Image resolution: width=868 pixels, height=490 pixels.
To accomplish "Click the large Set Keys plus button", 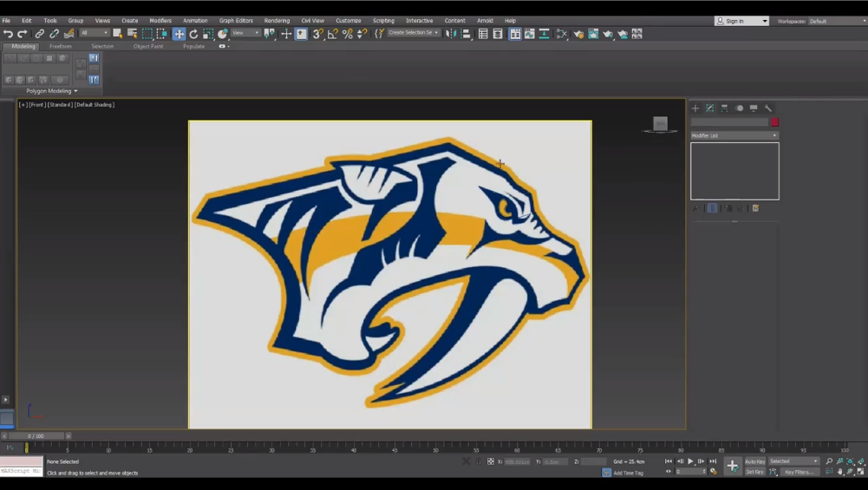I will [732, 467].
